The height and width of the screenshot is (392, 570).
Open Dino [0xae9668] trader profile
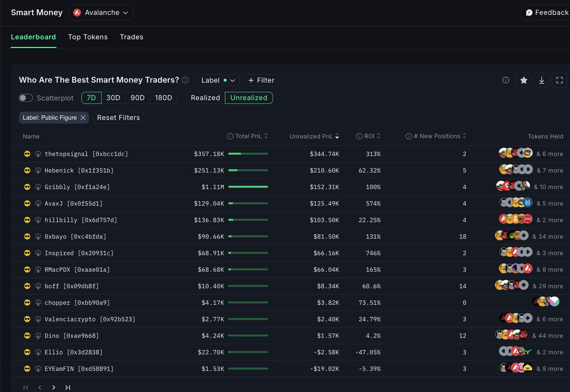click(x=72, y=336)
